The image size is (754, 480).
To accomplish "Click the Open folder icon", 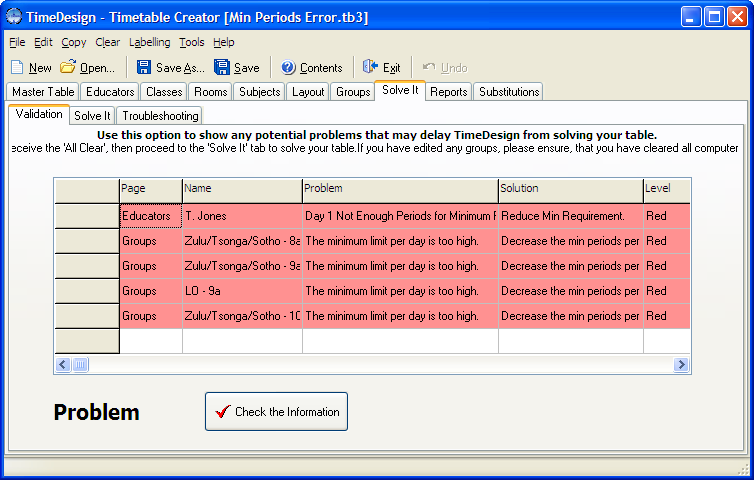I will tap(68, 67).
